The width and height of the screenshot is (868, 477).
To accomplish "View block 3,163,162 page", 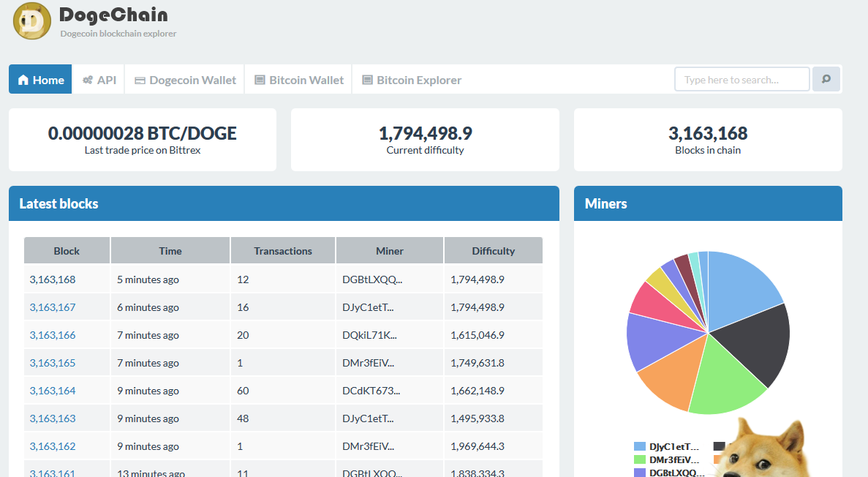I will click(53, 446).
